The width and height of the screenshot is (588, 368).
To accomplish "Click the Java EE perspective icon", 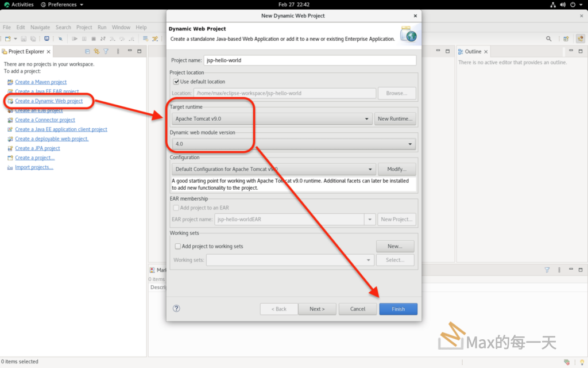I will pos(580,39).
